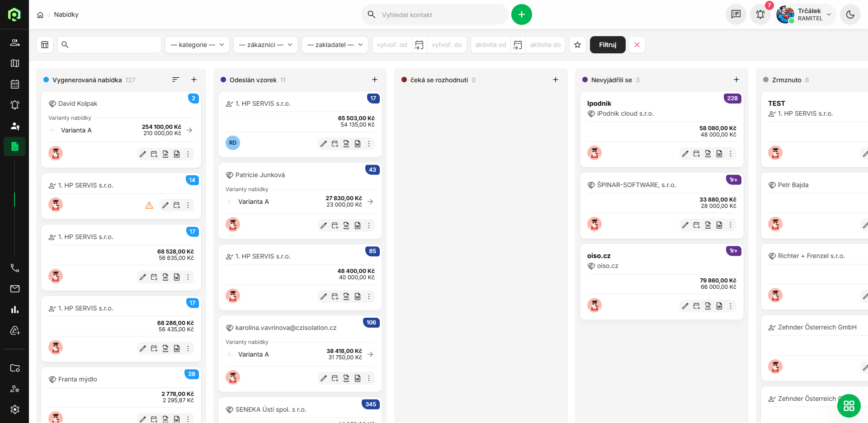Toggle the board table view button
Viewport: 868px width, 423px height.
coord(45,45)
